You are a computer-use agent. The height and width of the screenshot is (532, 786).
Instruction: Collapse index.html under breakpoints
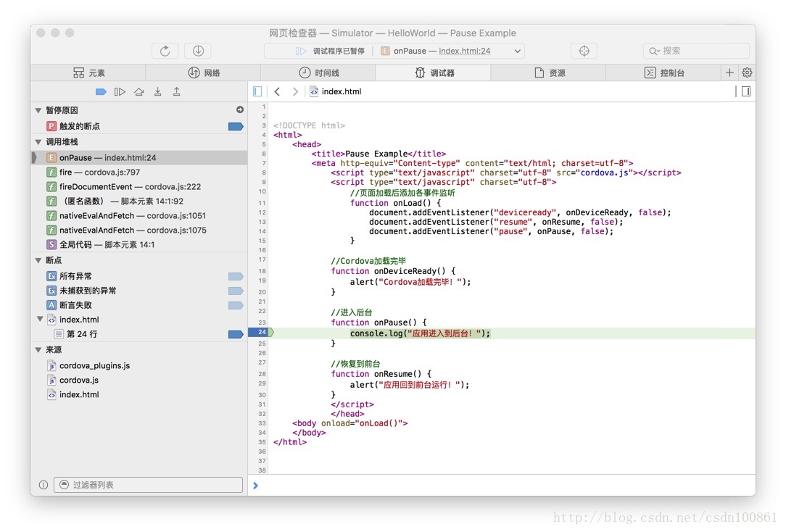(40, 319)
